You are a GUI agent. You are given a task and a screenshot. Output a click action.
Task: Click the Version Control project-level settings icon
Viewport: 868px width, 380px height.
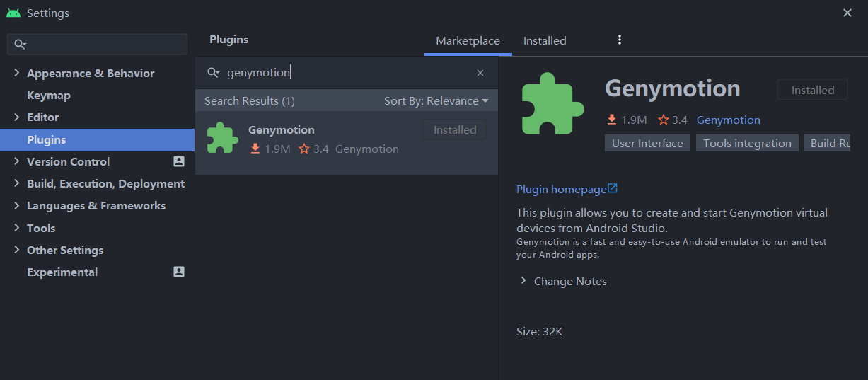pos(179,161)
